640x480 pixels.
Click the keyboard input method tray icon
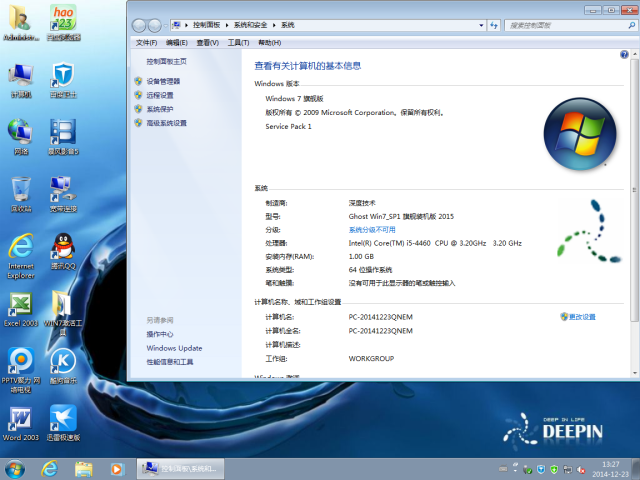point(503,469)
